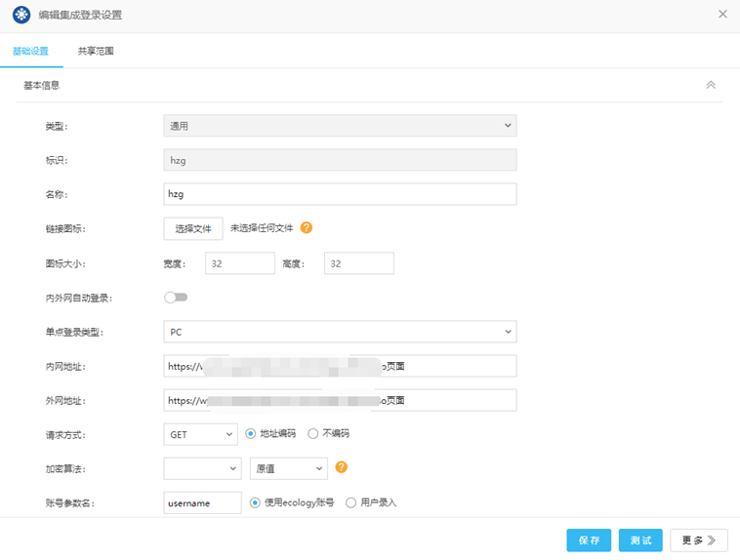Click the 加密算法 label
The image size is (740, 560).
point(65,469)
